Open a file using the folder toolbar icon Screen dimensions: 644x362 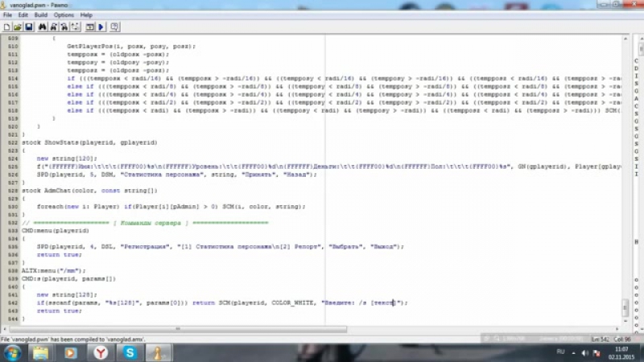point(17,27)
